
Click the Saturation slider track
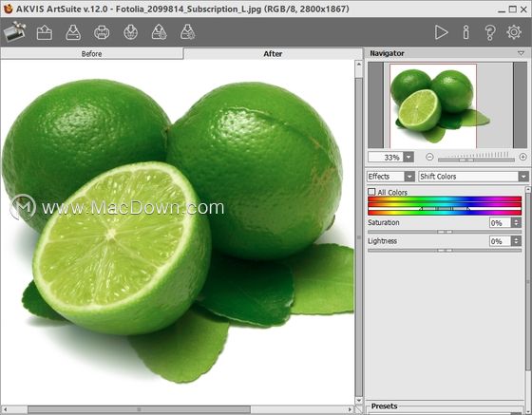pos(445,232)
